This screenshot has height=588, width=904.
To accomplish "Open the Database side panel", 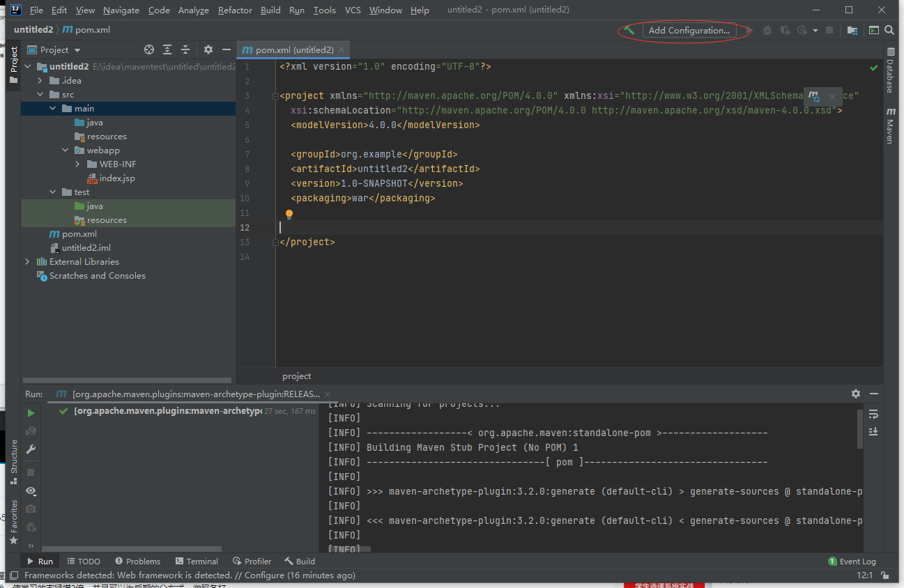I will point(890,70).
